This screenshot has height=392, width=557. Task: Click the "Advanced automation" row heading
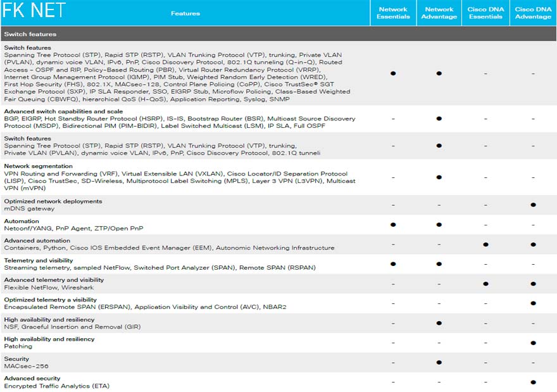pyautogui.click(x=37, y=241)
